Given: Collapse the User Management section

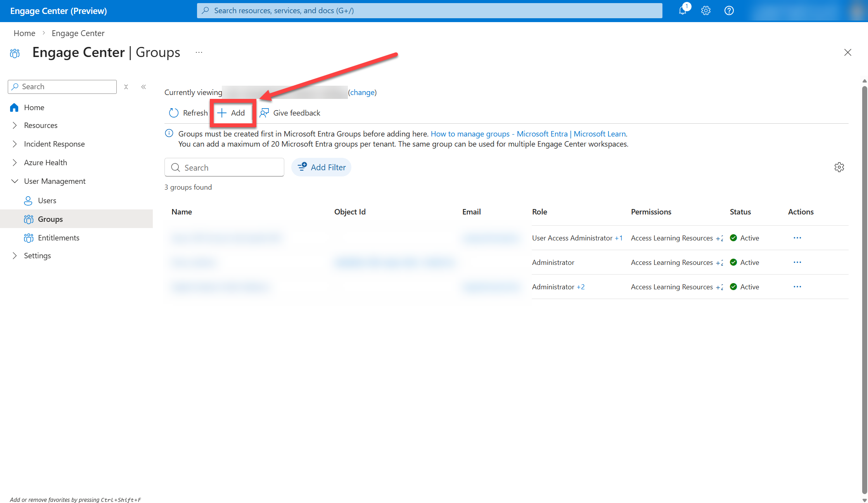Looking at the screenshot, I should pyautogui.click(x=15, y=181).
